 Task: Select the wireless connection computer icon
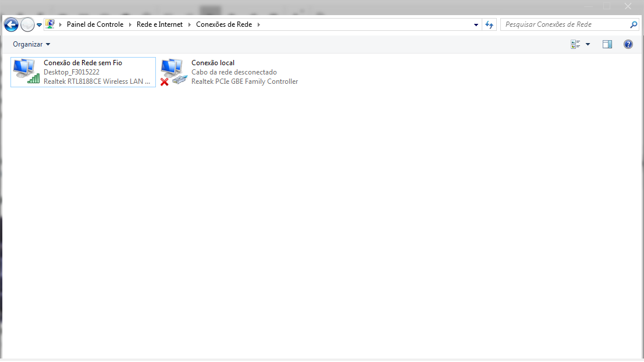pos(26,72)
